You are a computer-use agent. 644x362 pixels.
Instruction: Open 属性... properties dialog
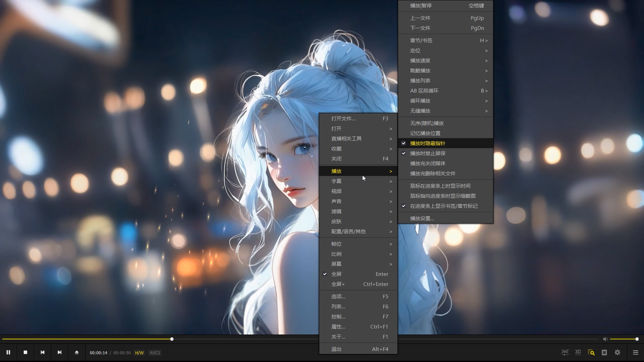(358, 326)
